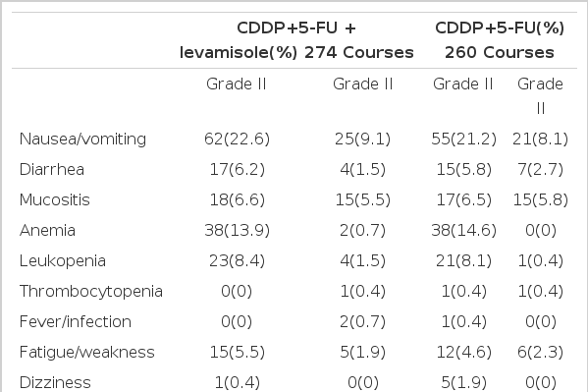Click the Diarrhea row label

pos(52,170)
